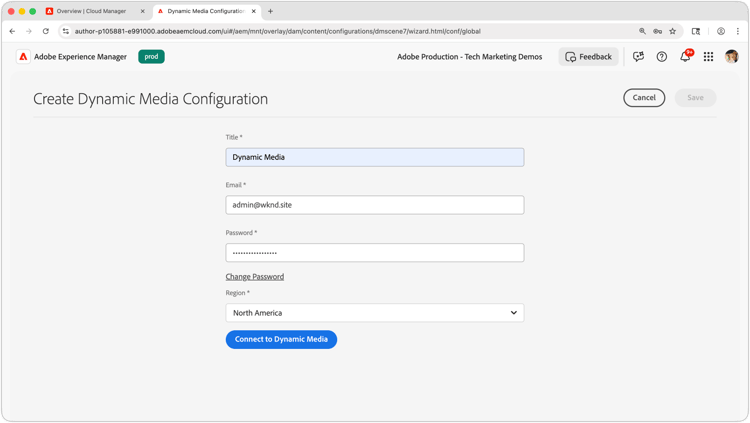750x423 pixels.
Task: Open the Chrome three-dot menu
Action: (x=738, y=31)
